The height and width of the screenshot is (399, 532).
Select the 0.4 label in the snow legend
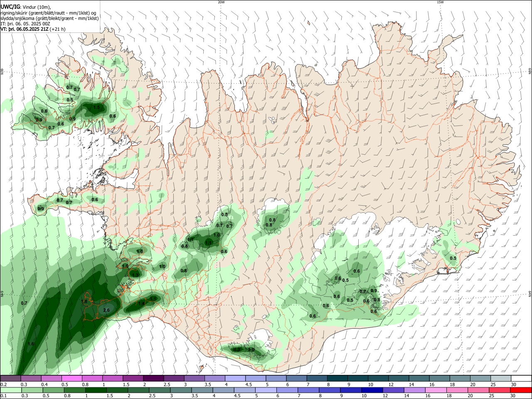(x=44, y=384)
